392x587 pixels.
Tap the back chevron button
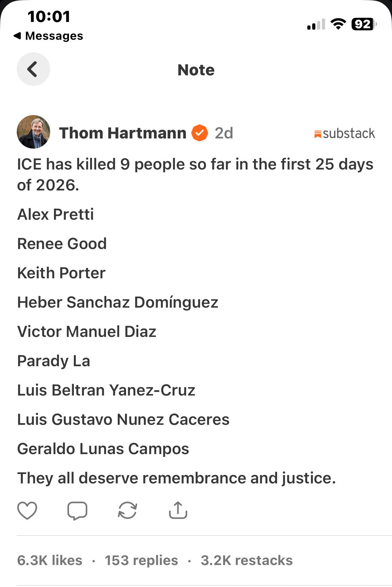33,69
